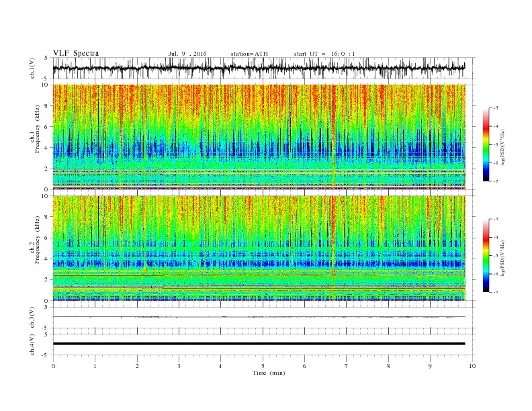Click time axis tick label '6'
This screenshot has width=532, height=411.
304,366
